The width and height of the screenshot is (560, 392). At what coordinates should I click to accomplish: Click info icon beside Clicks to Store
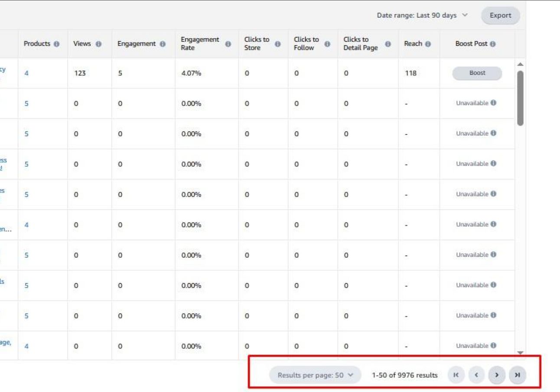[278, 44]
